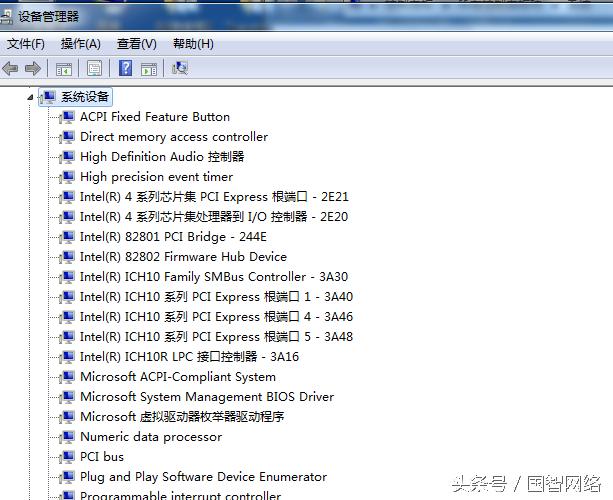The image size is (613, 500).
Task: Click icon of PCI Express 根端口 1 - 3A40
Action: click(x=67, y=297)
